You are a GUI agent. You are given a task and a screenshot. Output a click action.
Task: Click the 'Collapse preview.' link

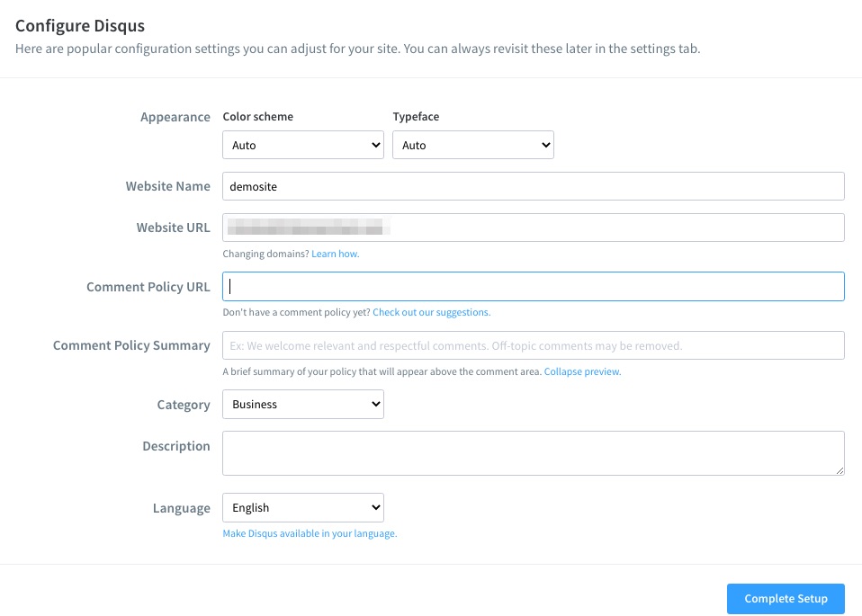583,371
